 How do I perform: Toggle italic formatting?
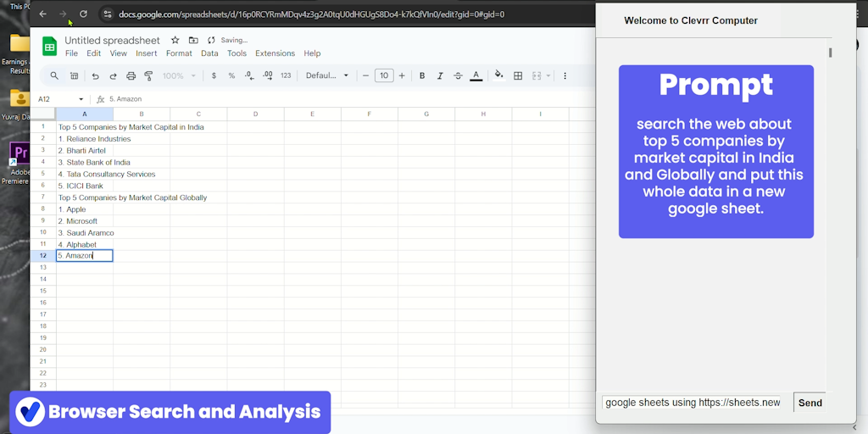click(440, 75)
